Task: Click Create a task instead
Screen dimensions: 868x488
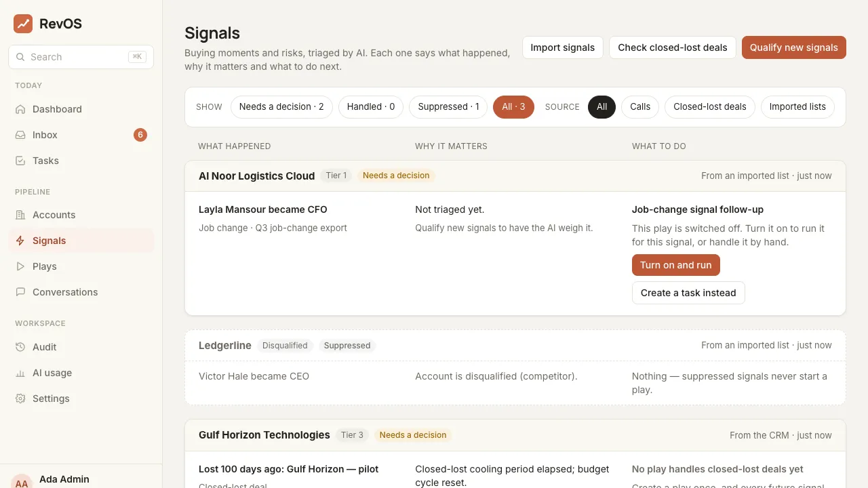Action: coord(688,293)
